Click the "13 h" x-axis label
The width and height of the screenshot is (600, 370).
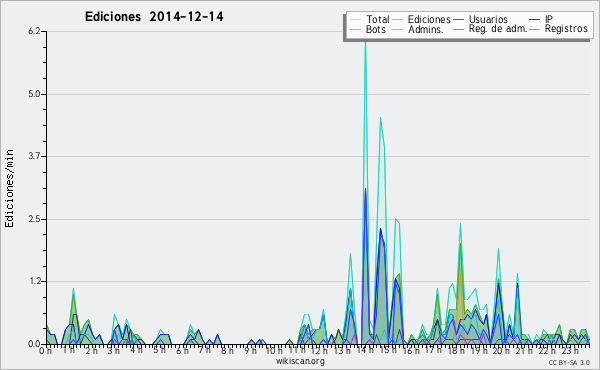pyautogui.click(x=342, y=350)
